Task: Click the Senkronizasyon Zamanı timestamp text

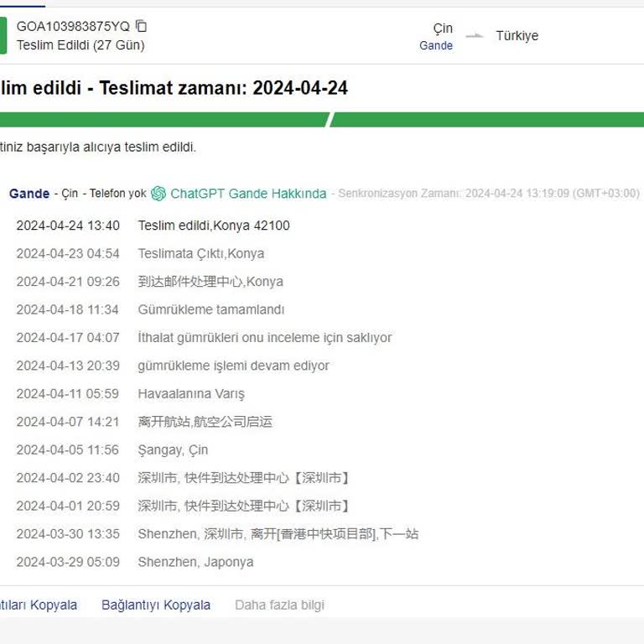Action: coord(489,193)
